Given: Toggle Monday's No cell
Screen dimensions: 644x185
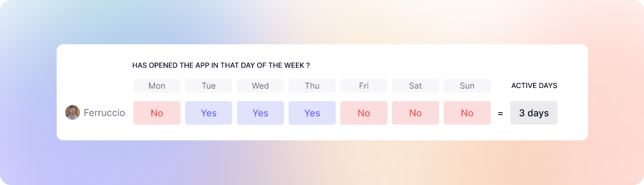Looking at the screenshot, I should coord(157,113).
